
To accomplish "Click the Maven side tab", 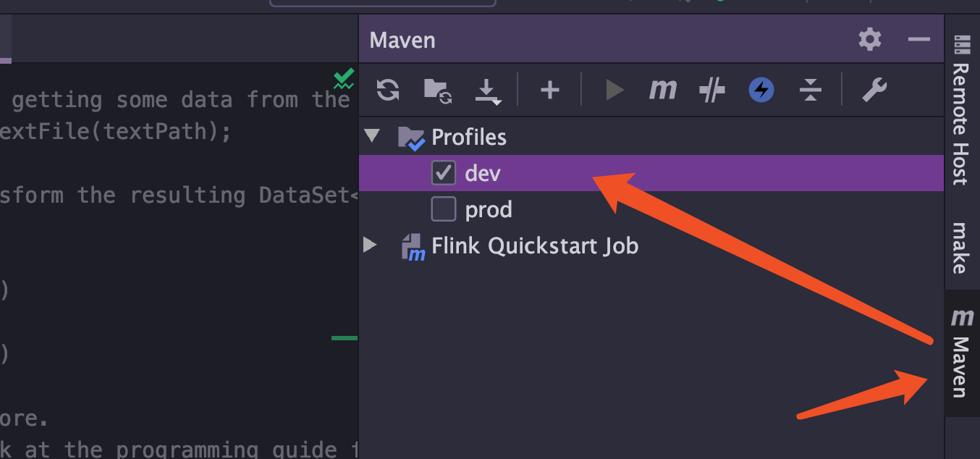I will tap(961, 353).
